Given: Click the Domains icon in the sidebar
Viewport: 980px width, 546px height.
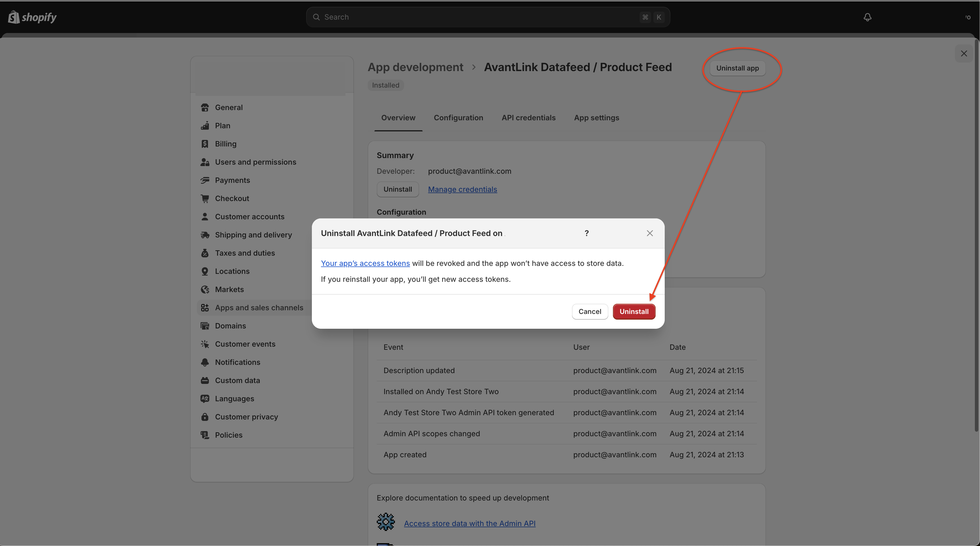Looking at the screenshot, I should [x=205, y=326].
